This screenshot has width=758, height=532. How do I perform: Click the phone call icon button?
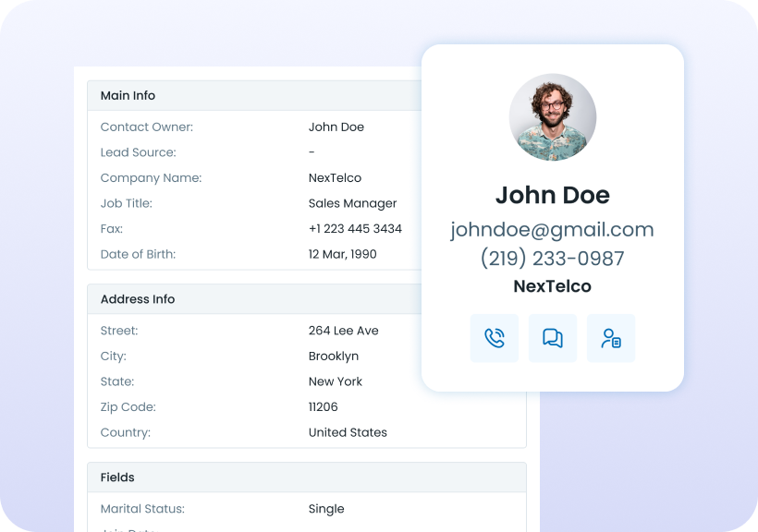[494, 338]
